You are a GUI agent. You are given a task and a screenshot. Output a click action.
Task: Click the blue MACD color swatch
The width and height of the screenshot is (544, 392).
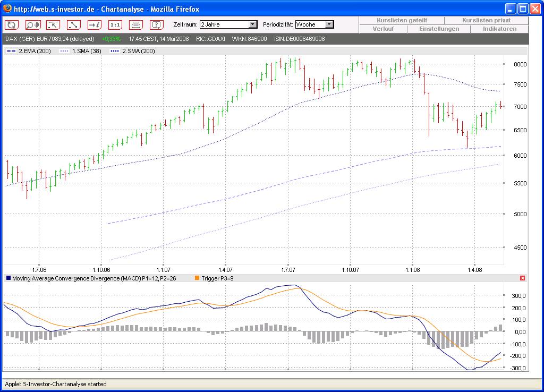point(8,278)
